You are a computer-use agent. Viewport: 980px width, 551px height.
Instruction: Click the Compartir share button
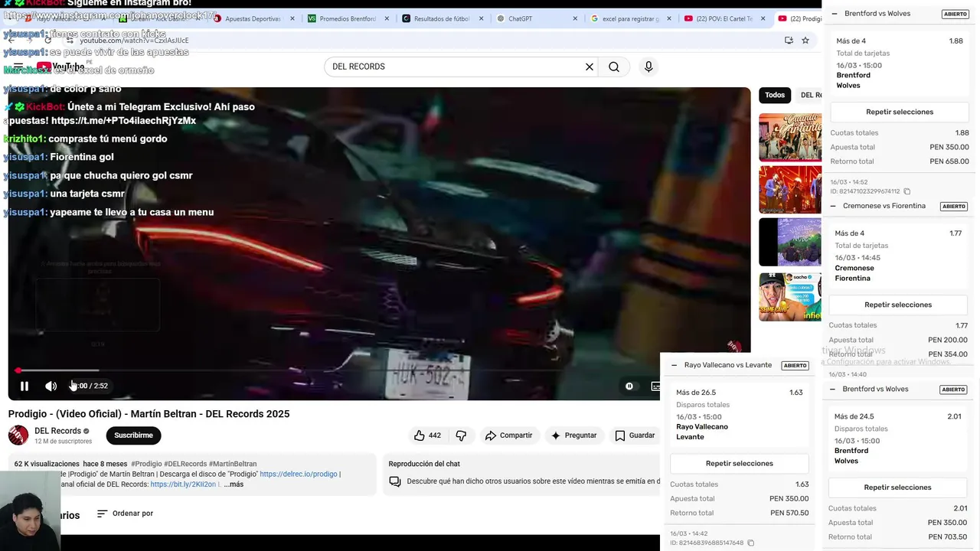508,435
